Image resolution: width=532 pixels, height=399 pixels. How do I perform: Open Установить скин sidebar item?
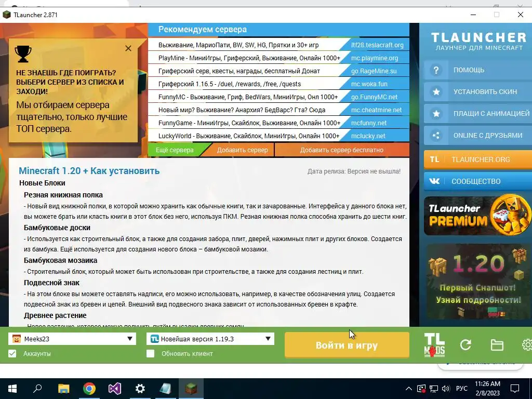pyautogui.click(x=478, y=91)
